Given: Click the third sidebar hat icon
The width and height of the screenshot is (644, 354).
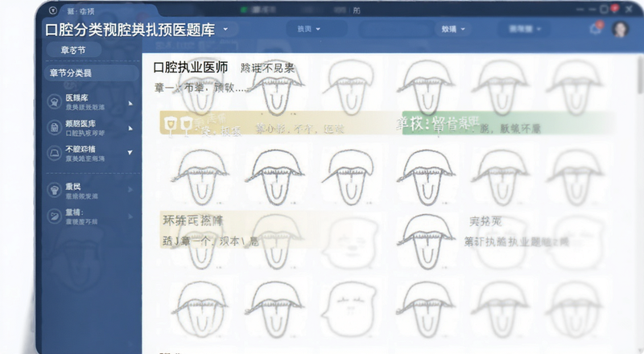Looking at the screenshot, I should coord(54,153).
